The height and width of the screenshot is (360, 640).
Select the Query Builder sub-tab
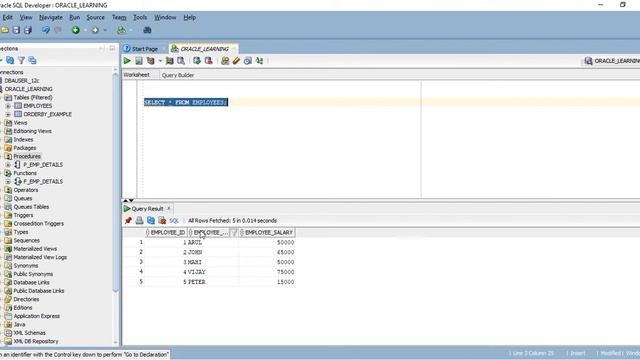coord(178,75)
